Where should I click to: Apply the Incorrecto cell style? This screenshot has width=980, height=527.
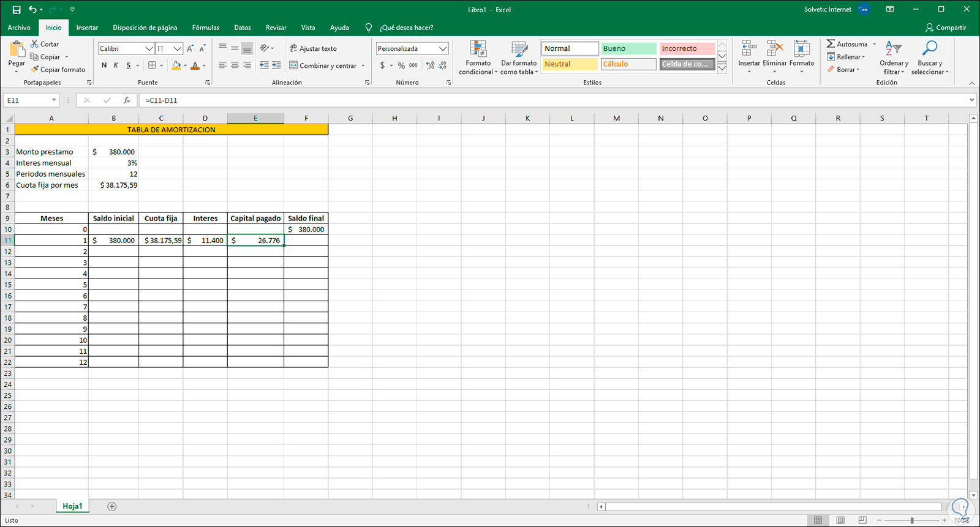pos(687,48)
